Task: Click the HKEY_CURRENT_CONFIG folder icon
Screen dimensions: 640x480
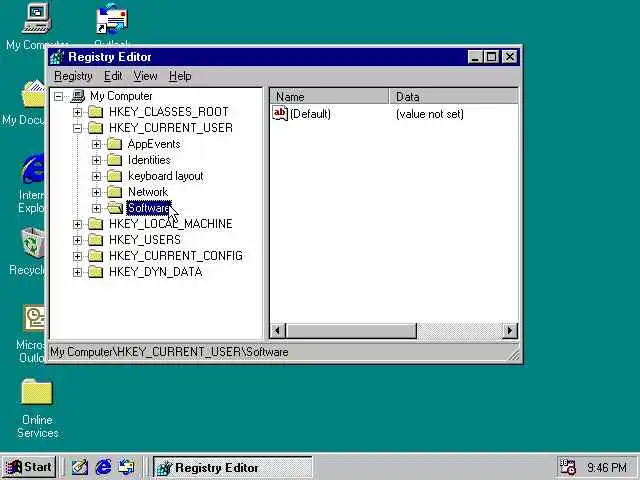Action: [x=96, y=256]
